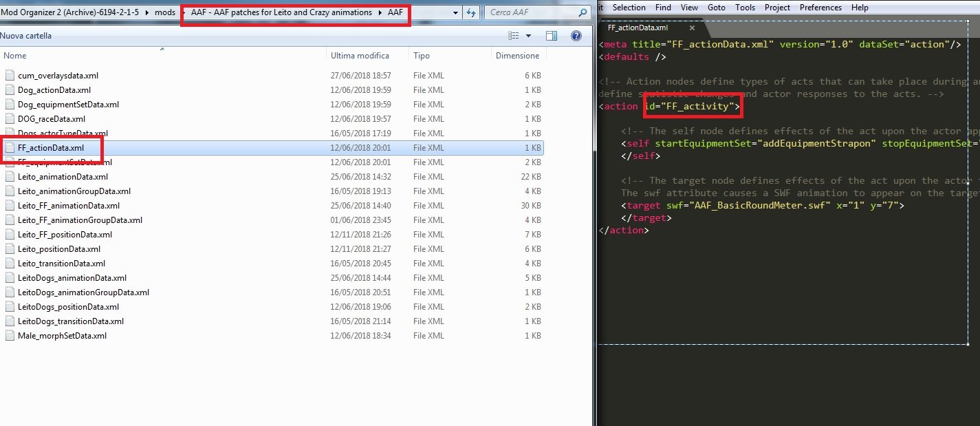Click the change view list icon

pyautogui.click(x=513, y=36)
